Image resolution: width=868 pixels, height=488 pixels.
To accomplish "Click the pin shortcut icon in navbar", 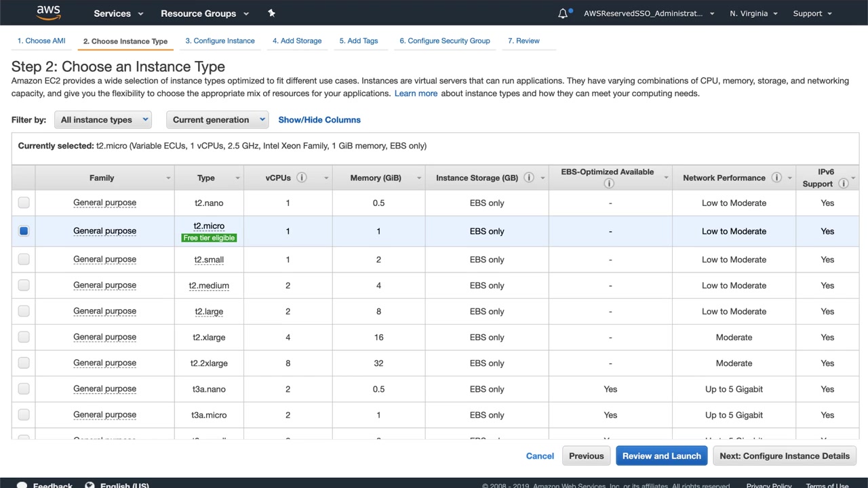I will click(272, 13).
